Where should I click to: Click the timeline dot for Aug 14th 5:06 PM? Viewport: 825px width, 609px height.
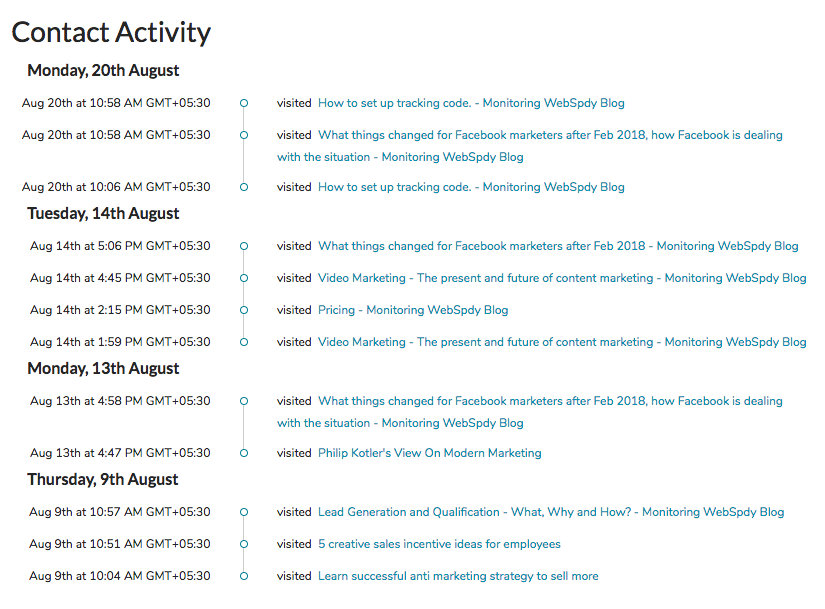point(244,246)
